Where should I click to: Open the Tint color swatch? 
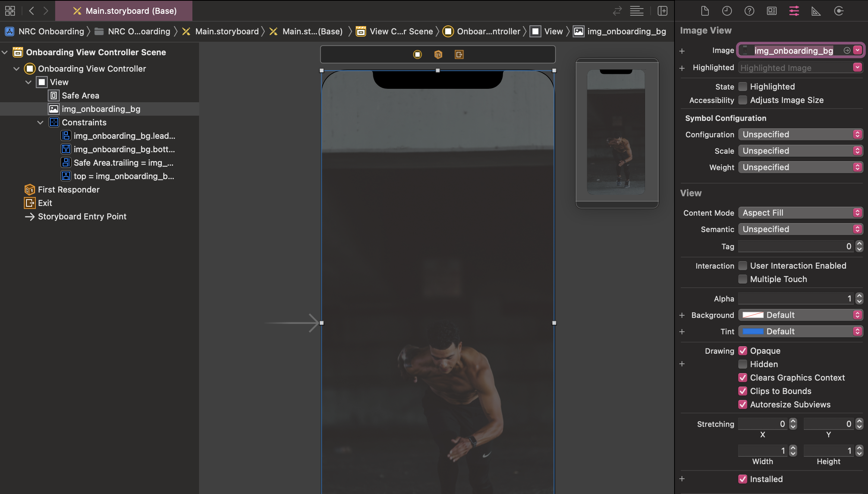click(x=753, y=331)
